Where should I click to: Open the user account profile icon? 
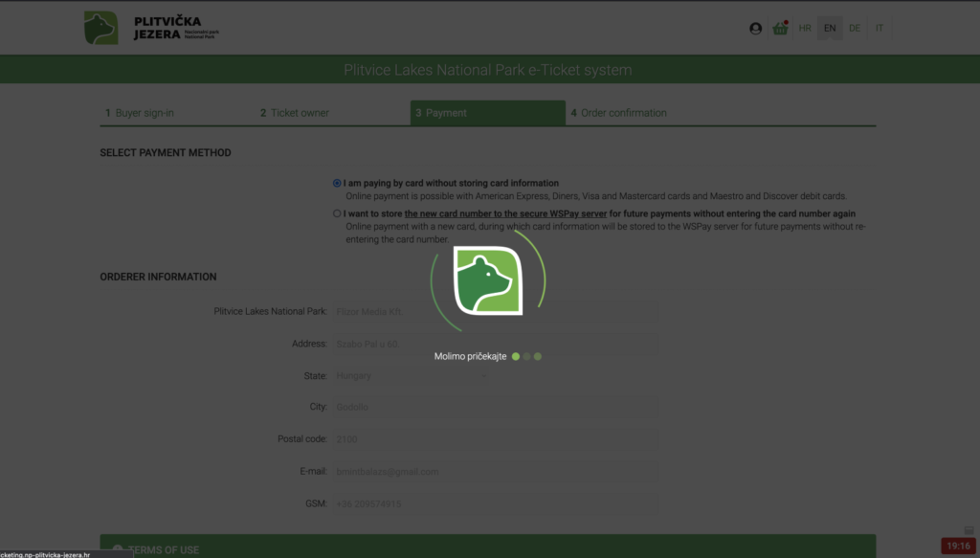click(x=755, y=29)
